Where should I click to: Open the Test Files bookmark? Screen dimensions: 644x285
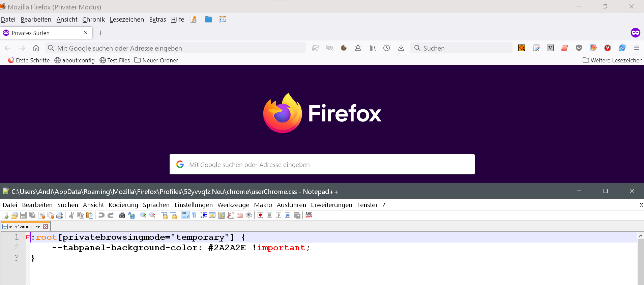pyautogui.click(x=115, y=60)
